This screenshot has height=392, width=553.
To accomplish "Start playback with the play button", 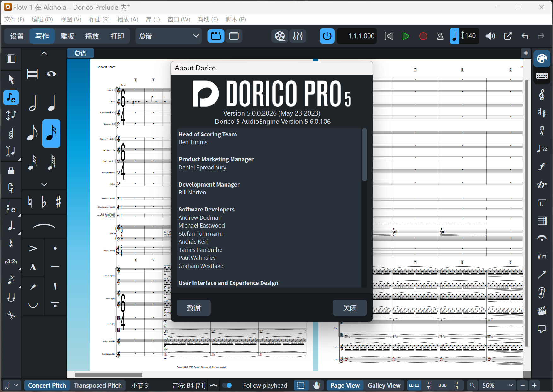I will tap(406, 36).
